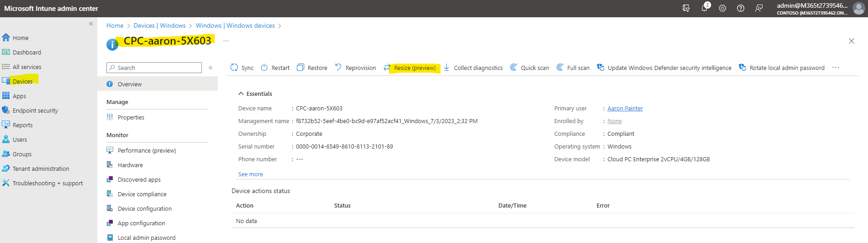Screen dimensions: 868x243
Task: Open the feedback icon in header
Action: coord(759,8)
